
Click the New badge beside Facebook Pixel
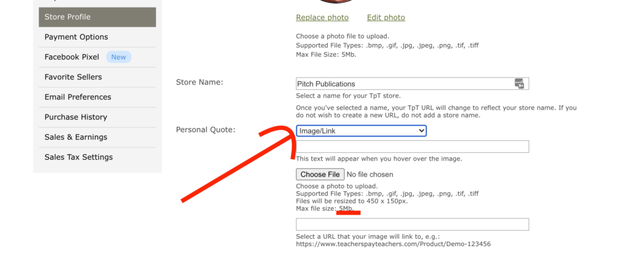click(119, 57)
